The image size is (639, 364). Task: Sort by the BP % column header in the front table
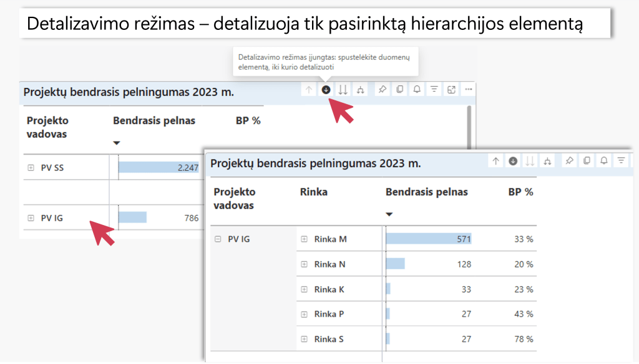(x=520, y=192)
